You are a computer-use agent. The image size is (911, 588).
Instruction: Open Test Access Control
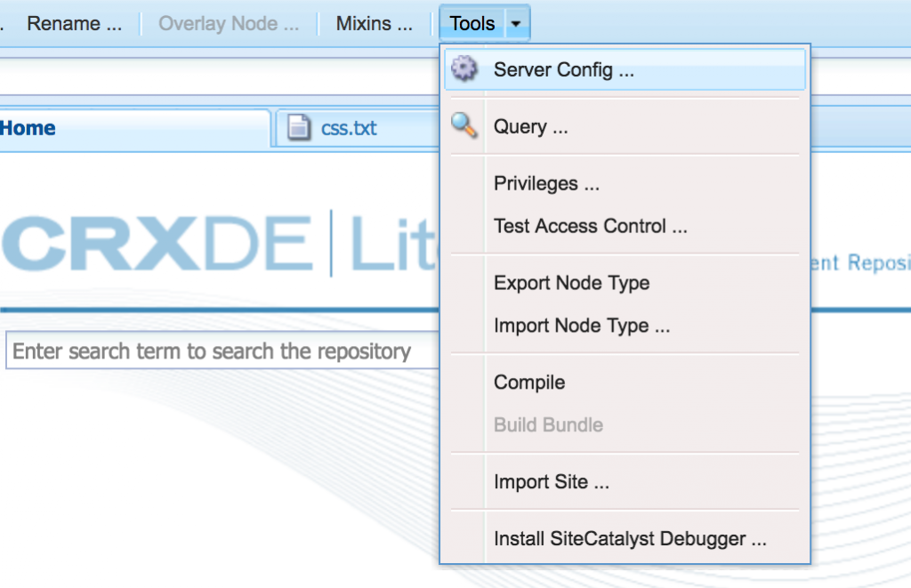590,226
